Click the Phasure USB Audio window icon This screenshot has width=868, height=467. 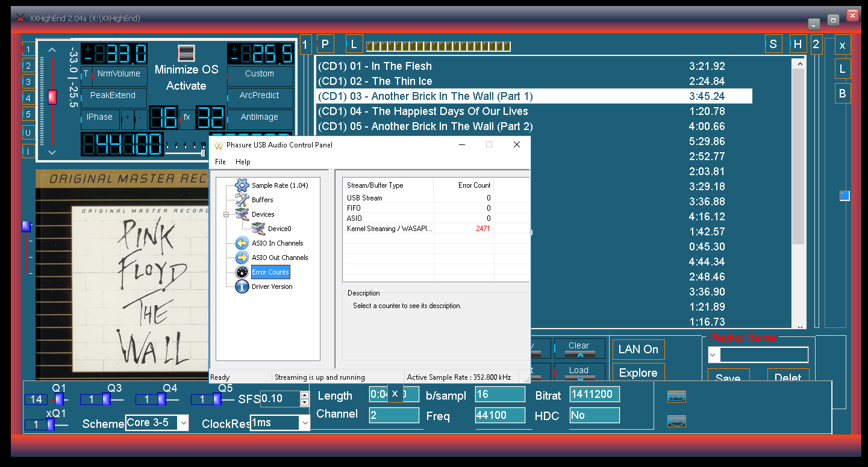(218, 145)
